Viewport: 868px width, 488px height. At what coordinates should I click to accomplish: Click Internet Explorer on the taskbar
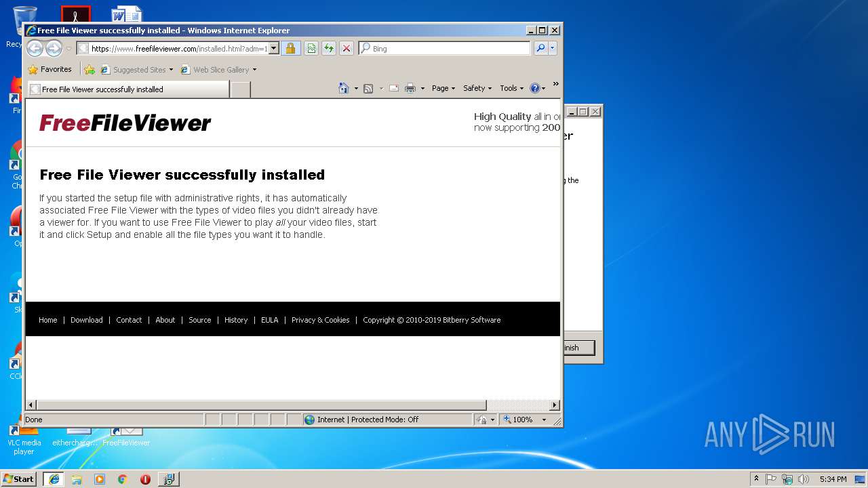pos(54,479)
